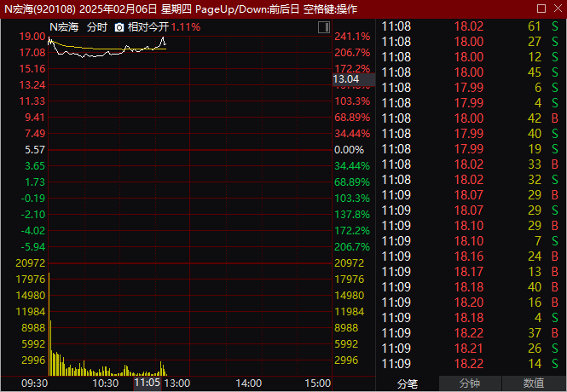Select the 18.20 trade row with volume 16
567x392 pixels.
[469, 303]
